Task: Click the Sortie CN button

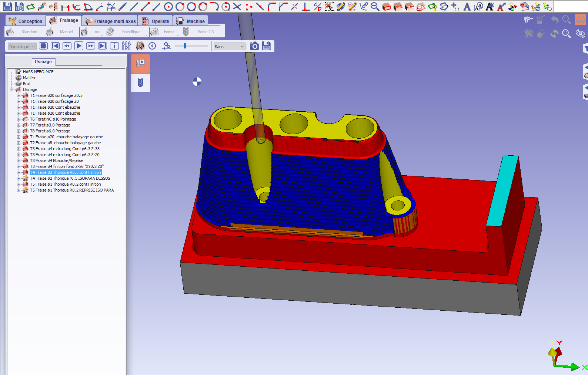Action: (206, 32)
